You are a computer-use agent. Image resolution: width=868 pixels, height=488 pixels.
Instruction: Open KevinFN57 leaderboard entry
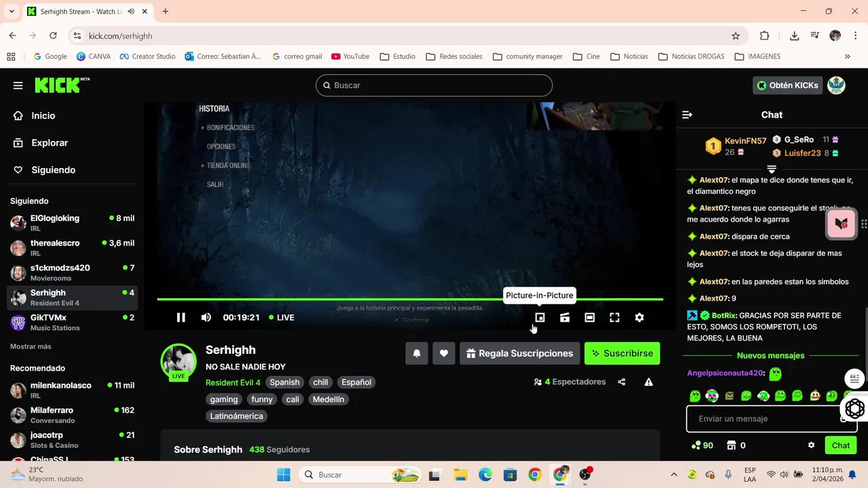pos(736,146)
